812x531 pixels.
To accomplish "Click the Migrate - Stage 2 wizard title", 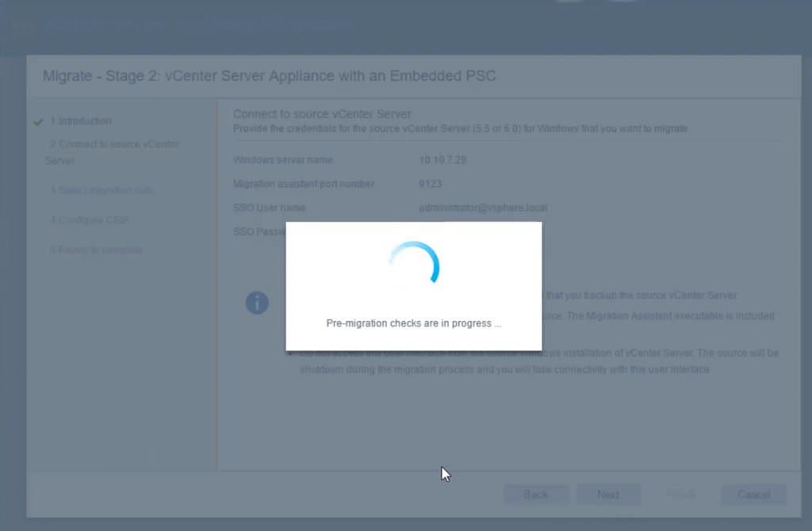I will [270, 75].
